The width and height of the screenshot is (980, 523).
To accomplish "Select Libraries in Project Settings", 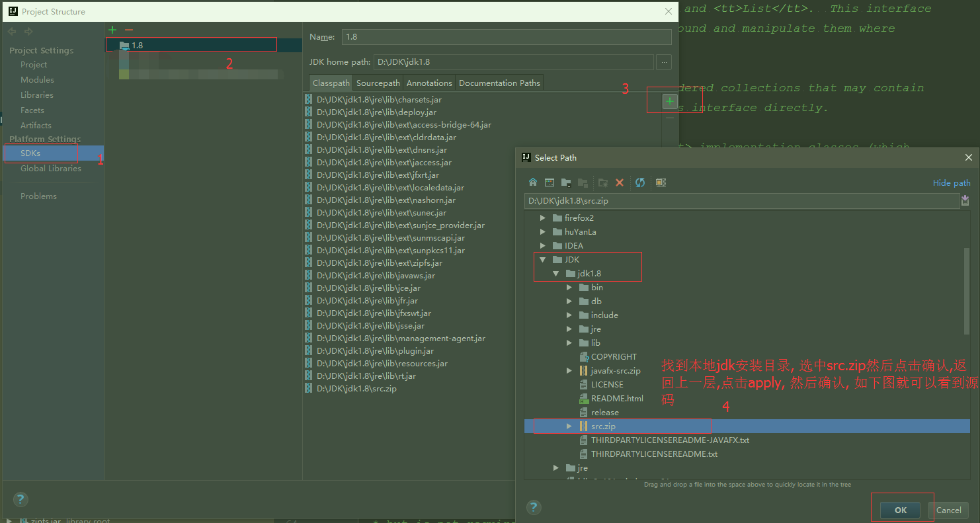I will (x=37, y=95).
